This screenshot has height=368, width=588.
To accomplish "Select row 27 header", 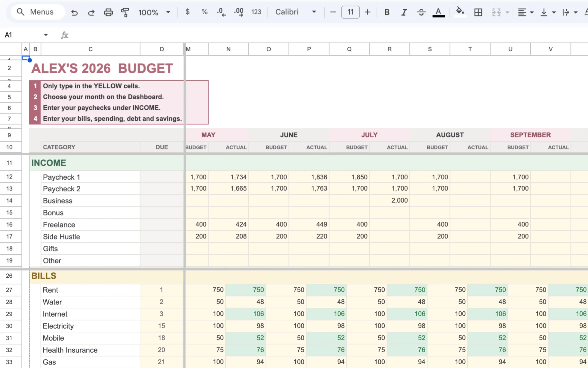I will [x=9, y=290].
